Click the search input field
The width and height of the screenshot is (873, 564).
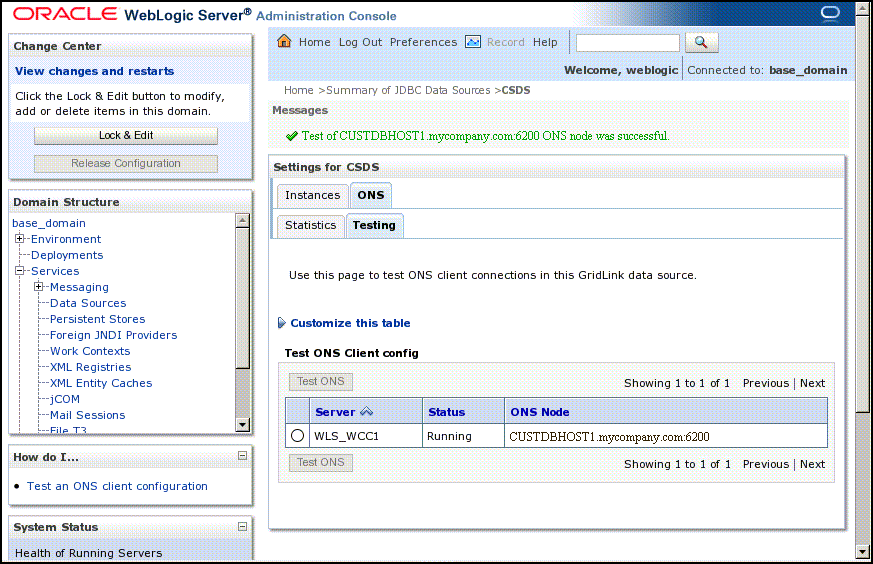click(627, 43)
